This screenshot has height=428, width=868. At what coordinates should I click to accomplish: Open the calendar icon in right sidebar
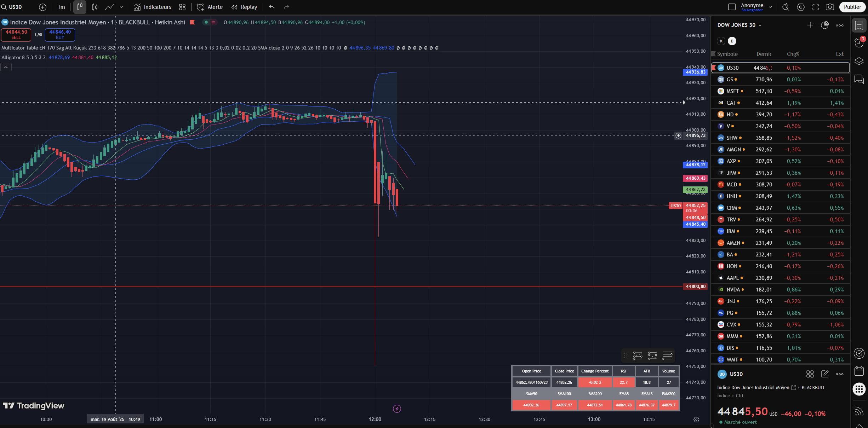pyautogui.click(x=859, y=371)
